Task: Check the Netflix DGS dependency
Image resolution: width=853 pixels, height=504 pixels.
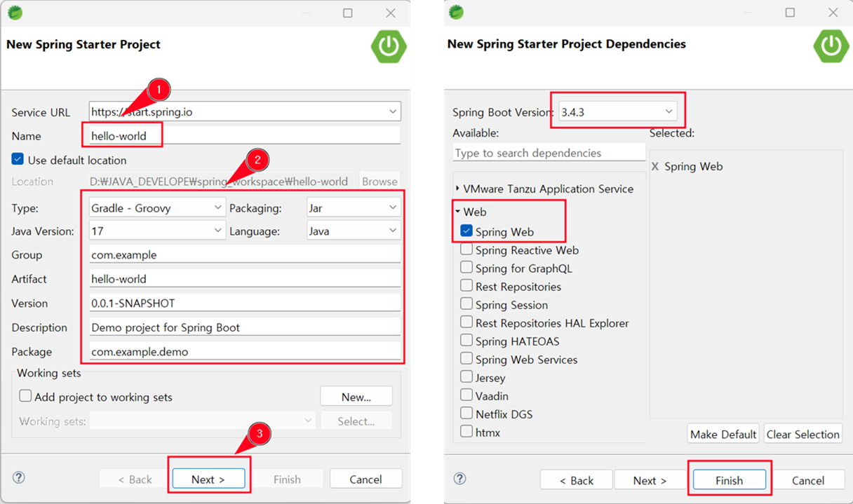Action: (466, 413)
